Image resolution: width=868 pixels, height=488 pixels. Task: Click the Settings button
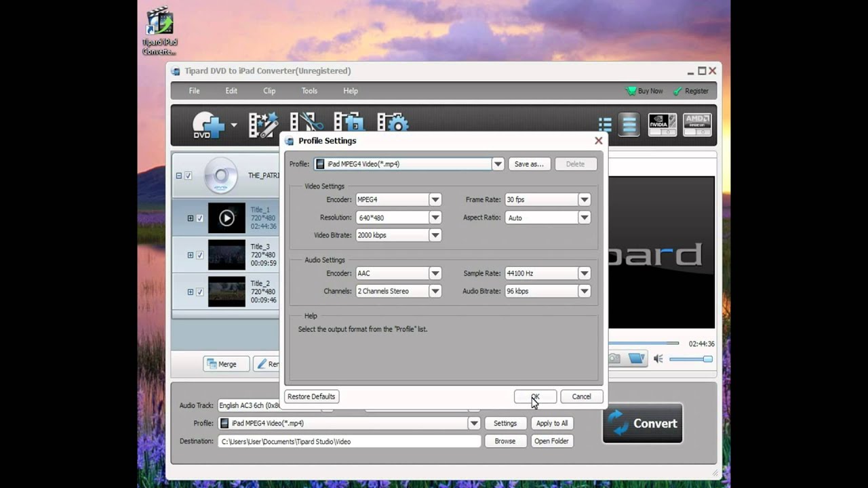point(505,423)
